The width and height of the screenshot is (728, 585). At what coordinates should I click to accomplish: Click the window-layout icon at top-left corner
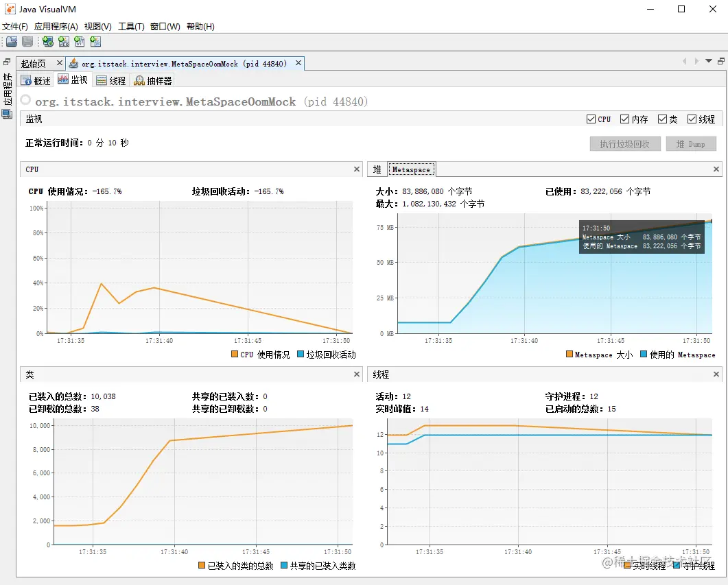tap(6, 62)
